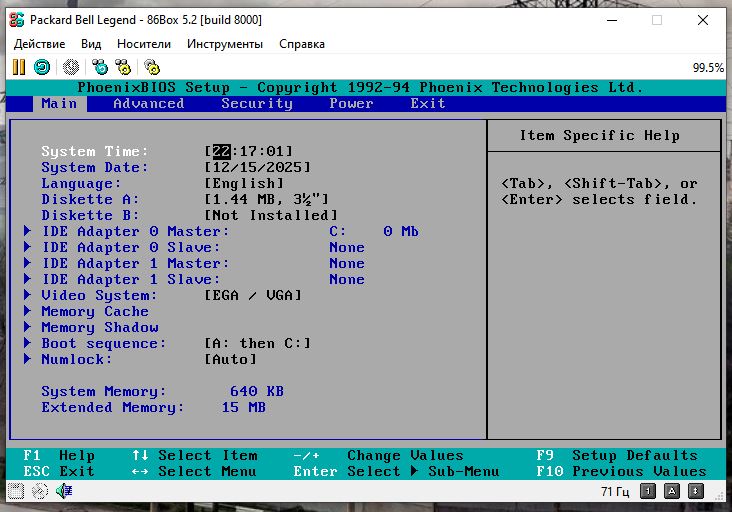Viewport: 732px width, 512px height.
Task: Expand the Video System arrow
Action: 28,295
